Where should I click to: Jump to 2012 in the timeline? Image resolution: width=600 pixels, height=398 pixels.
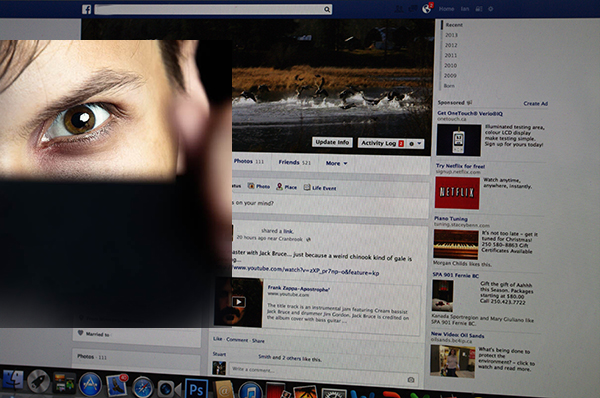pos(451,45)
